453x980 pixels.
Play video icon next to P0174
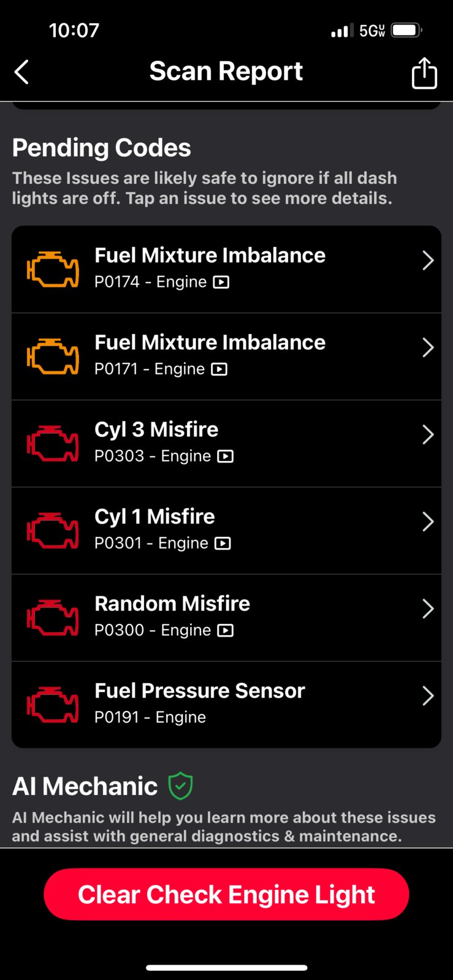(221, 282)
